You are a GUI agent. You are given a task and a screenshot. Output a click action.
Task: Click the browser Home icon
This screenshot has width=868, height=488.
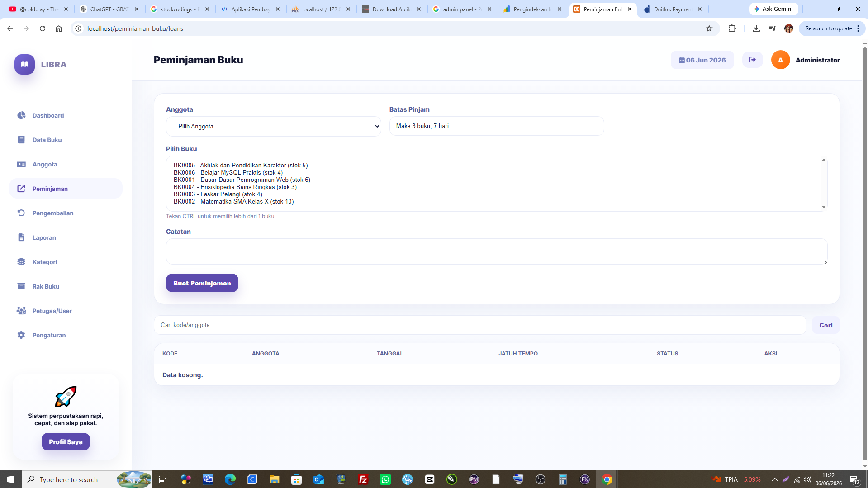click(x=59, y=28)
